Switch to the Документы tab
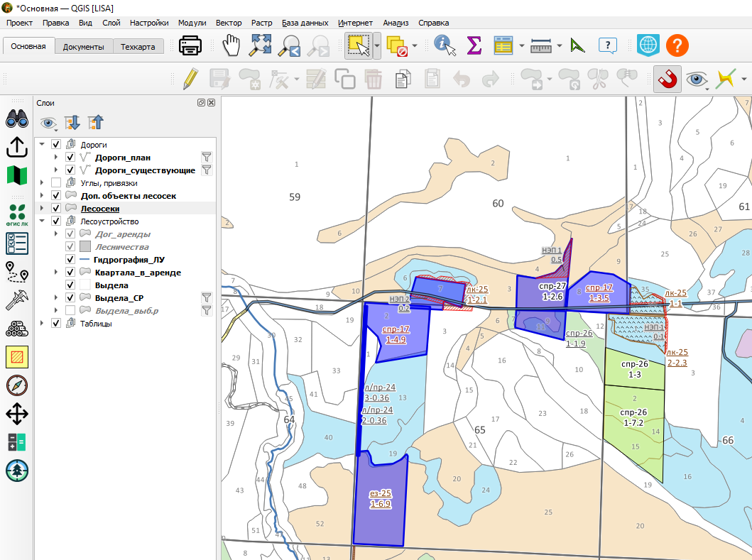Image resolution: width=752 pixels, height=560 pixels. pyautogui.click(x=84, y=47)
